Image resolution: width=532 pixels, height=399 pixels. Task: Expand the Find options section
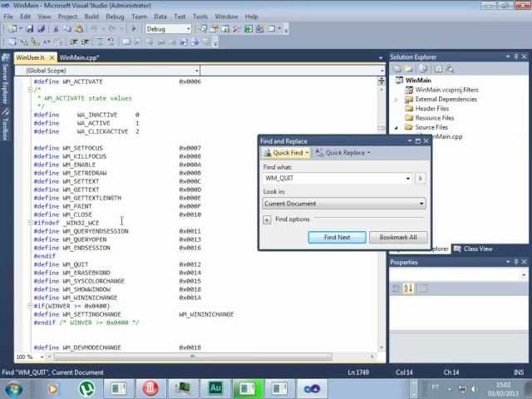[267, 219]
